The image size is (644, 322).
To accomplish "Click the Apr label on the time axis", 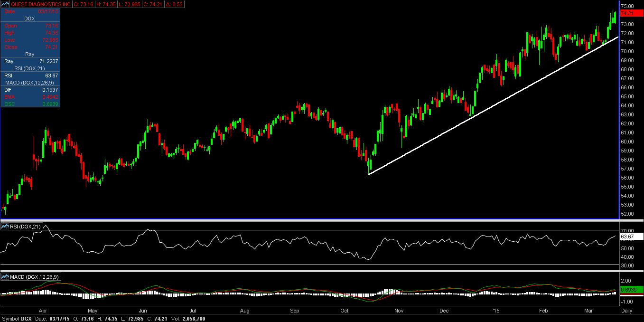I will click(x=43, y=311).
